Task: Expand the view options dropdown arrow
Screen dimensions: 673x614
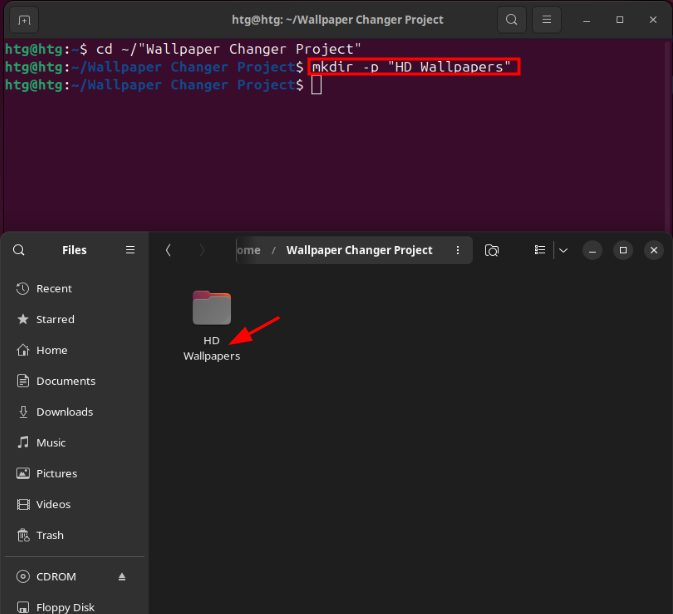Action: point(563,250)
